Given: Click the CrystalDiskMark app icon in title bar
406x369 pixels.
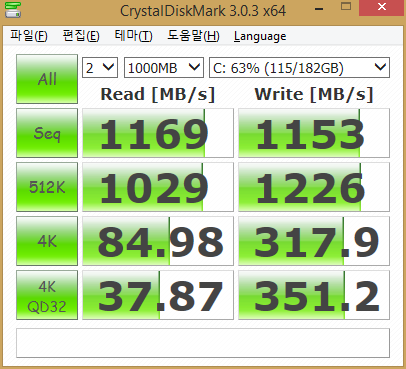Looking at the screenshot, I should pyautogui.click(x=13, y=10).
